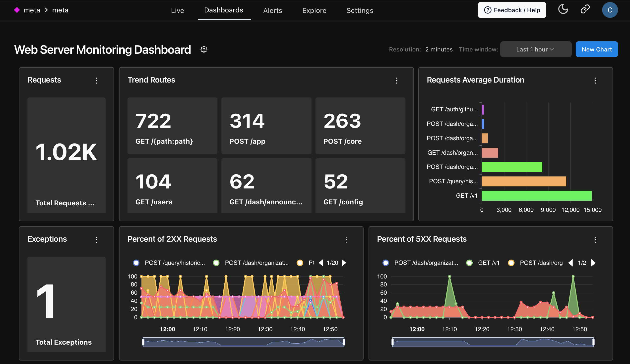Image resolution: width=630 pixels, height=364 pixels.
Task: Open the user avatar C menu
Action: pyautogui.click(x=610, y=10)
